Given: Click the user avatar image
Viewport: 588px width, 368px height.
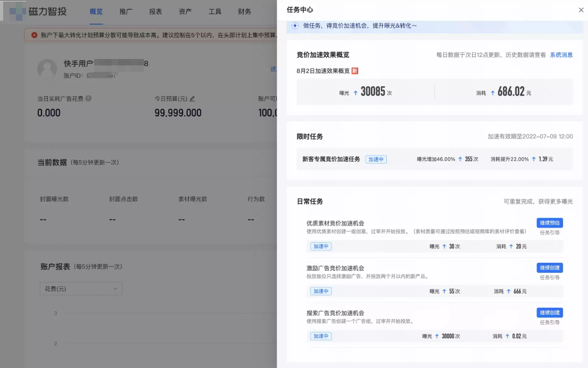Looking at the screenshot, I should pos(47,70).
